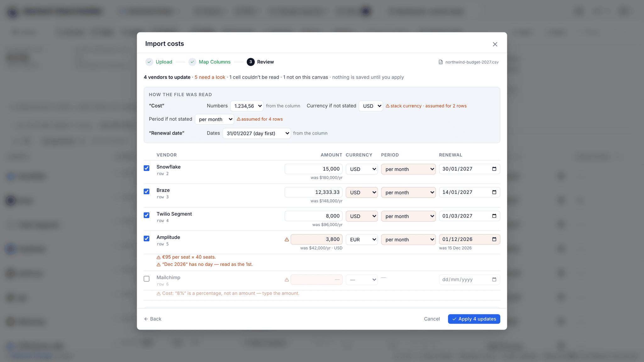The height and width of the screenshot is (362, 644).
Task: Uncheck the Amplitude row checkbox
Action: (x=147, y=239)
